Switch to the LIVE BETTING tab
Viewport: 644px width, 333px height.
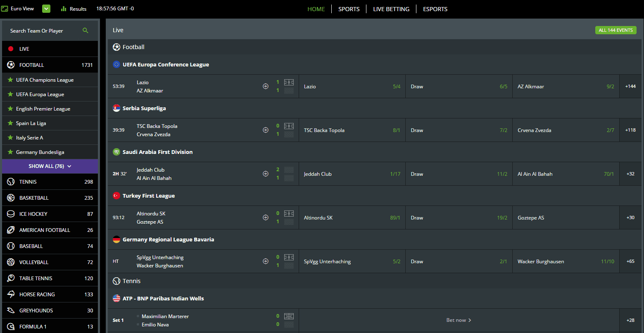391,9
